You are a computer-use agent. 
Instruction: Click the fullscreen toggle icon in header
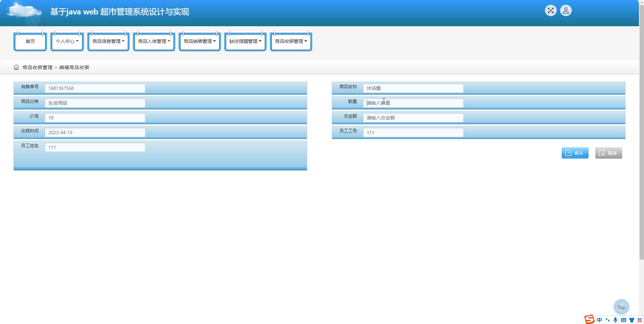[x=551, y=10]
